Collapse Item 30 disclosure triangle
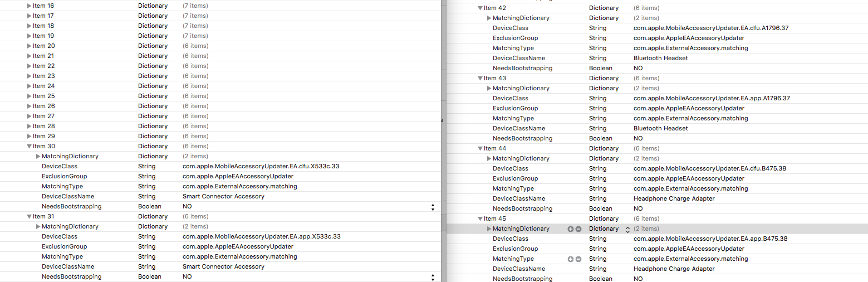The image size is (868, 282). (x=30, y=147)
